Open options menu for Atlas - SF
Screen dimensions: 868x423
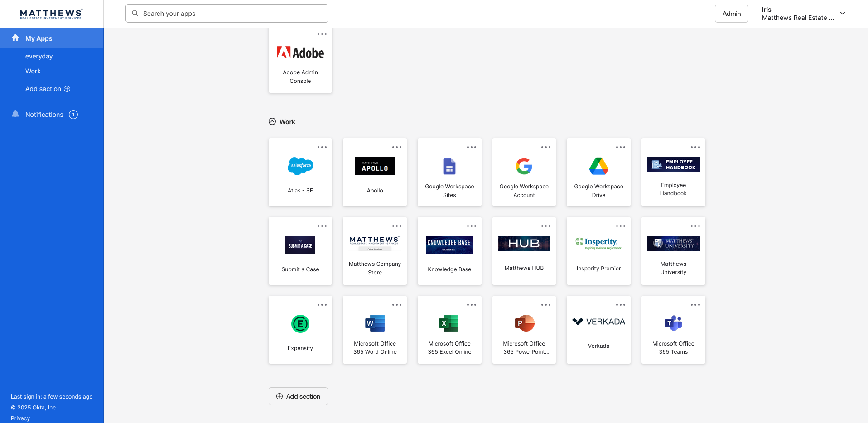click(x=322, y=147)
